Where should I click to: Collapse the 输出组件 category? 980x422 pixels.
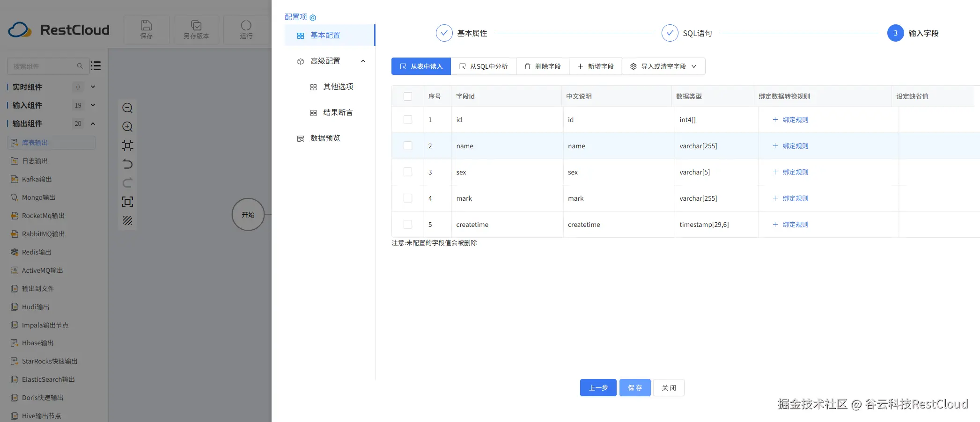tap(93, 124)
